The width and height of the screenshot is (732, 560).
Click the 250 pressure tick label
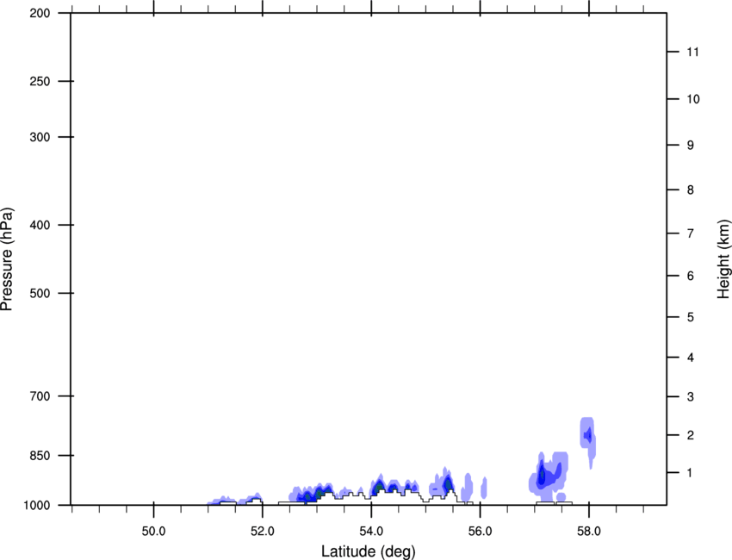point(40,81)
